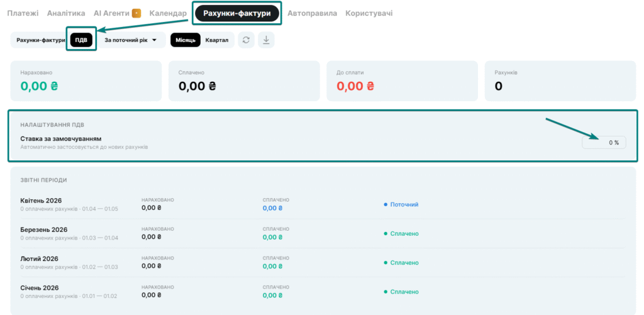Open the Календар tab

[x=168, y=13]
